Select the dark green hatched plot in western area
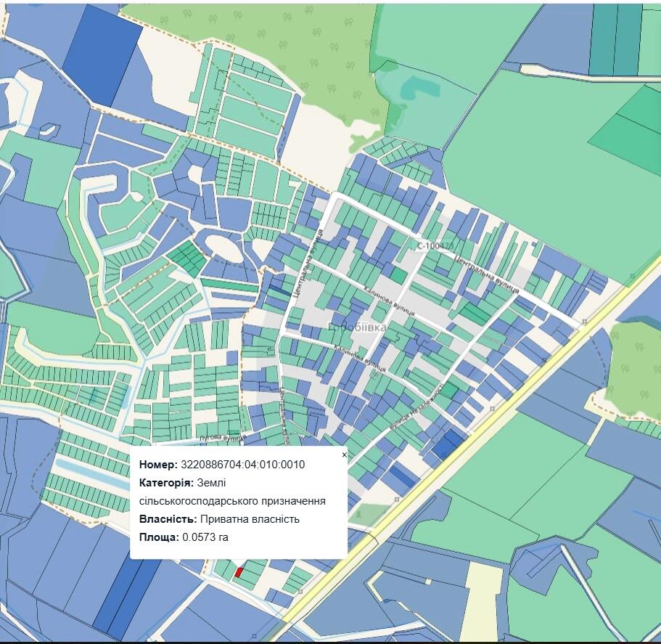Image resolution: width=661 pixels, height=644 pixels. [x=187, y=258]
